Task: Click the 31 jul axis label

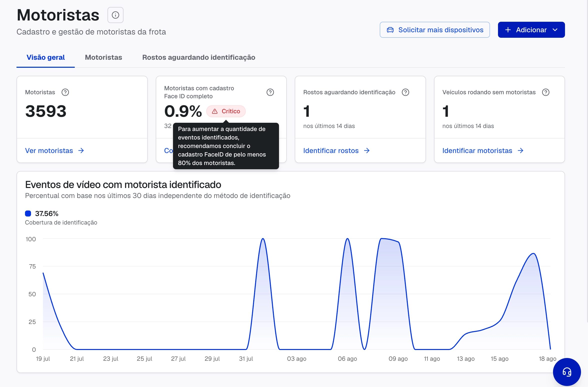Action: point(246,359)
